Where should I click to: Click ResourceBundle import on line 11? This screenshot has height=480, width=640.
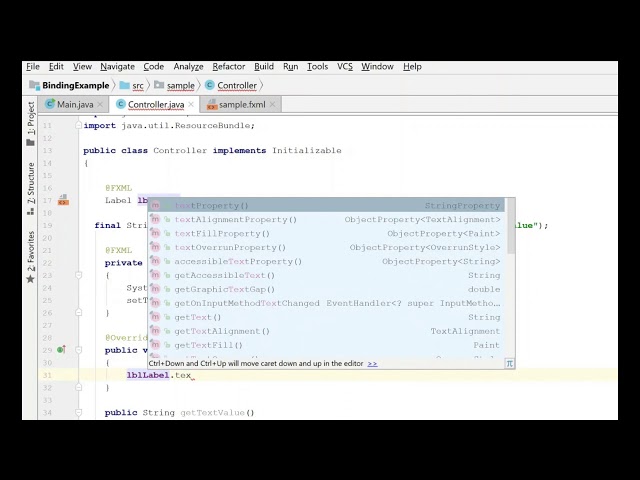[x=214, y=126]
